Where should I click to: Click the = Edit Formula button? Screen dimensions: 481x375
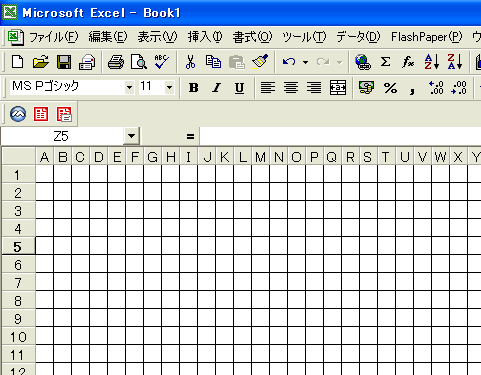(190, 136)
